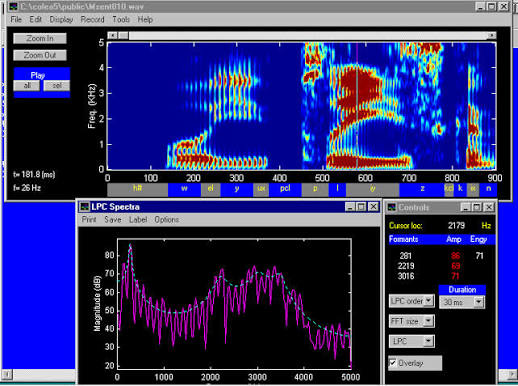Close the Controls window
The height and width of the screenshot is (386, 518).
pos(489,207)
